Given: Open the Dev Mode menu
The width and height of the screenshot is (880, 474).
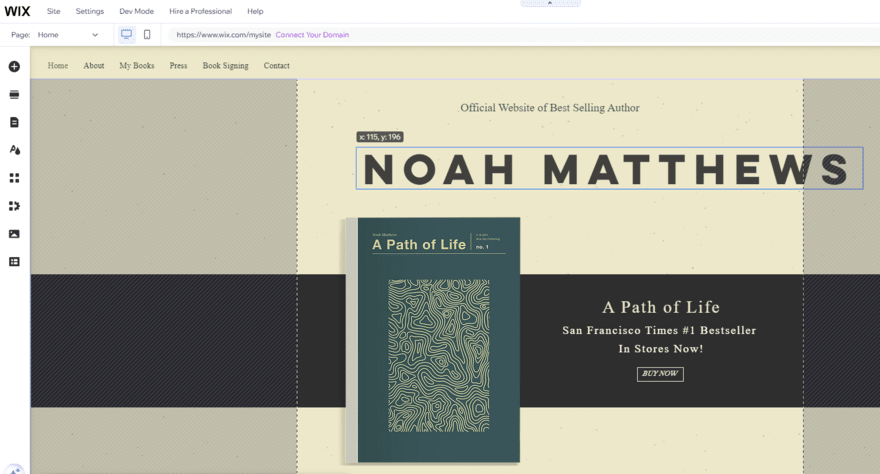Looking at the screenshot, I should tap(136, 11).
